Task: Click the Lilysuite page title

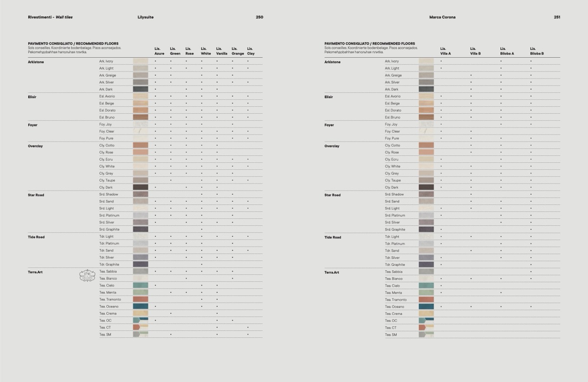Action: coord(145,17)
